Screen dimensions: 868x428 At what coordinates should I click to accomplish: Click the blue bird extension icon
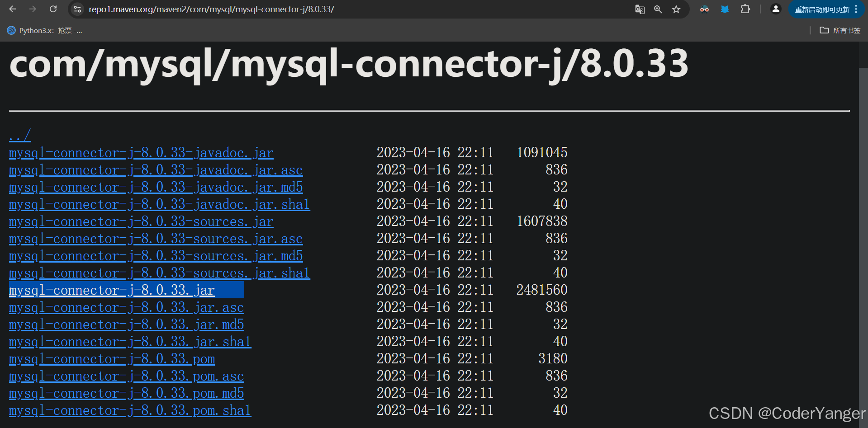[725, 9]
